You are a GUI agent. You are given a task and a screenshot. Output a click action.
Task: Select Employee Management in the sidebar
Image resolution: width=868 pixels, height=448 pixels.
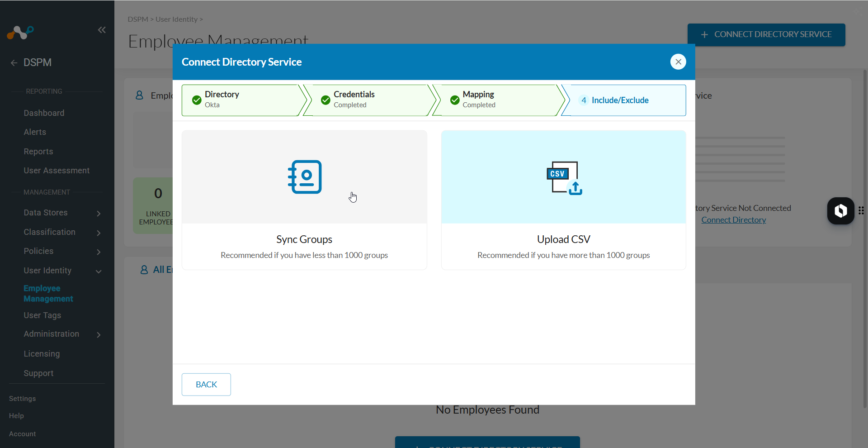(x=48, y=293)
